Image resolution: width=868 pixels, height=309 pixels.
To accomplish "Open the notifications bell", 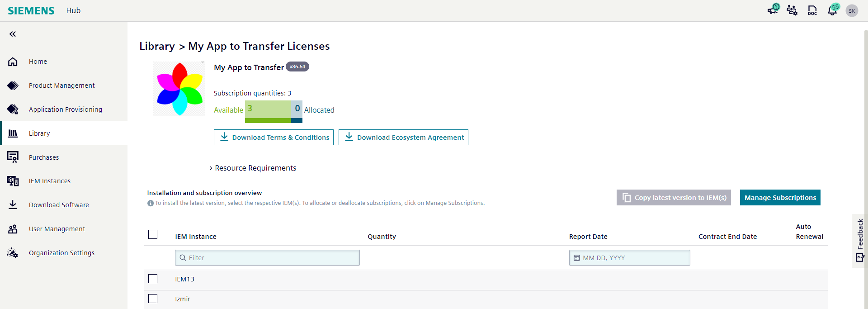I will [x=832, y=10].
